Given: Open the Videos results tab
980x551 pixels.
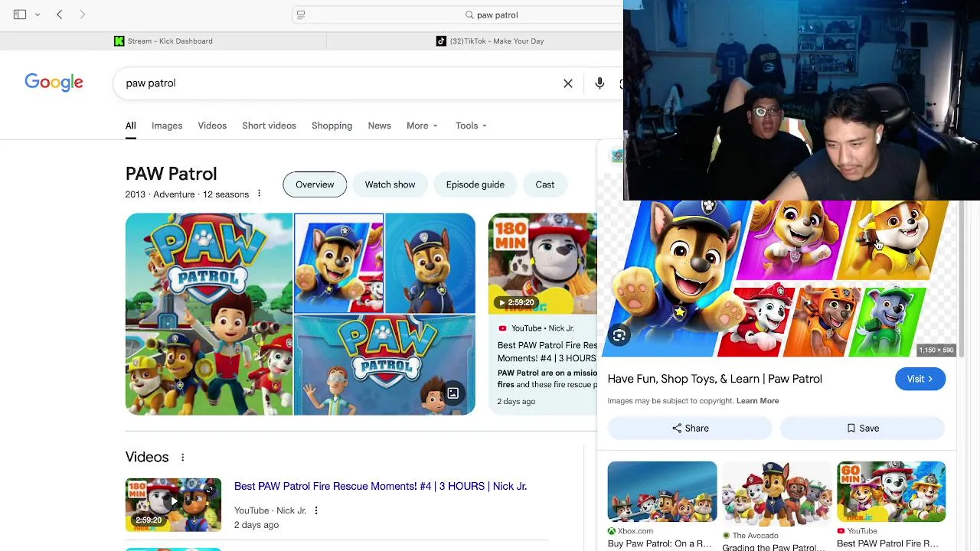Looking at the screenshot, I should [212, 126].
